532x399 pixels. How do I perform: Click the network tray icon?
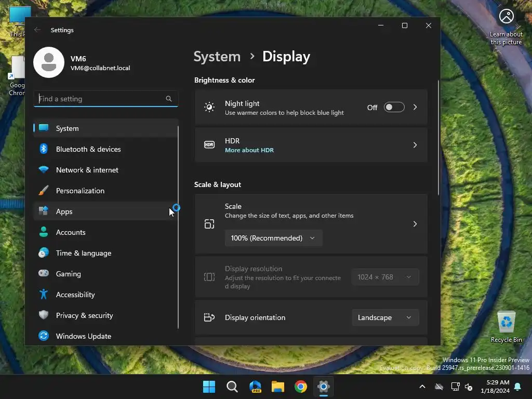(x=455, y=387)
